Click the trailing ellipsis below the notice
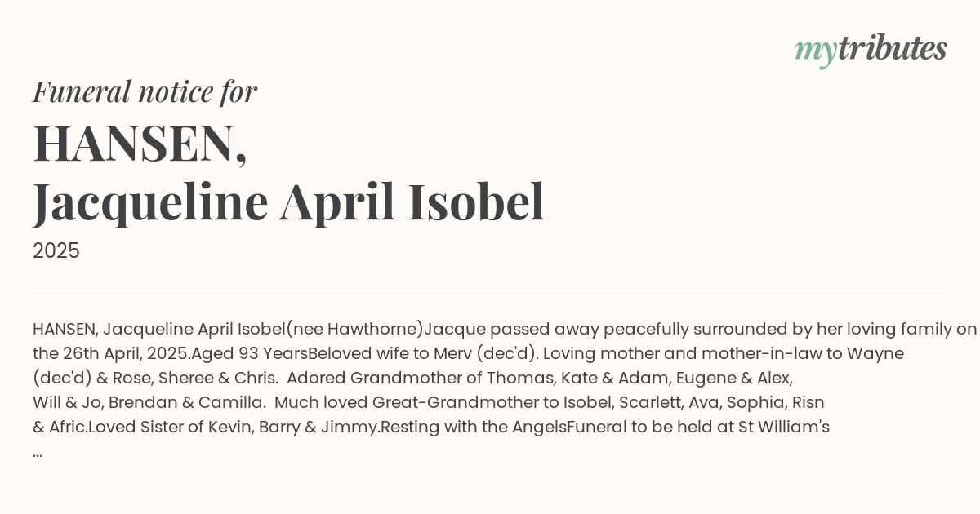The image size is (980, 514). (x=38, y=451)
